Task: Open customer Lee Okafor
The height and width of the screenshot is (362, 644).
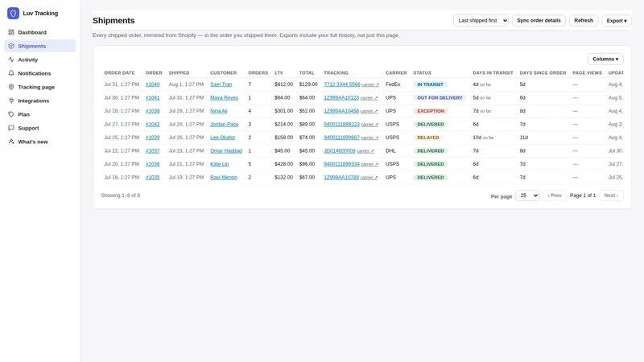Action: pos(223,138)
